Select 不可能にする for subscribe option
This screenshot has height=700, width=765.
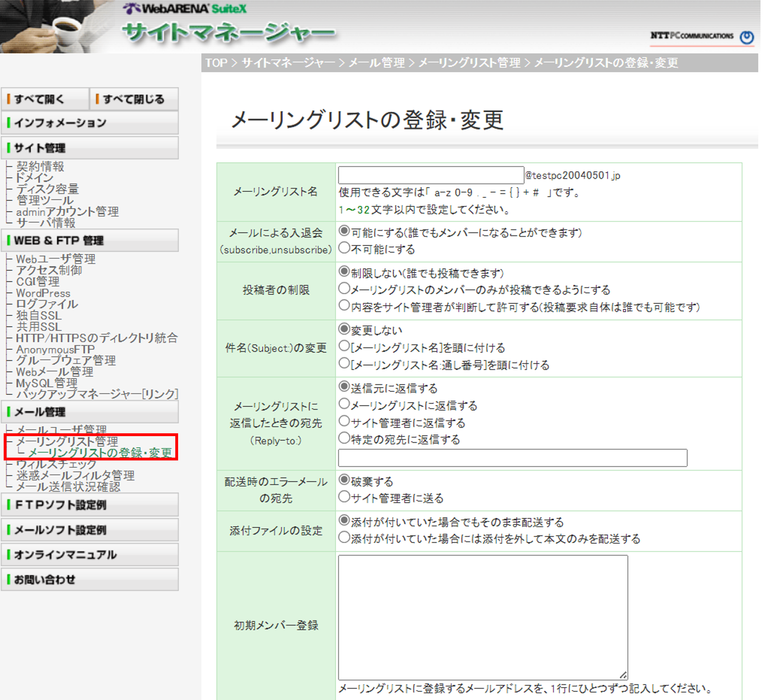[344, 248]
